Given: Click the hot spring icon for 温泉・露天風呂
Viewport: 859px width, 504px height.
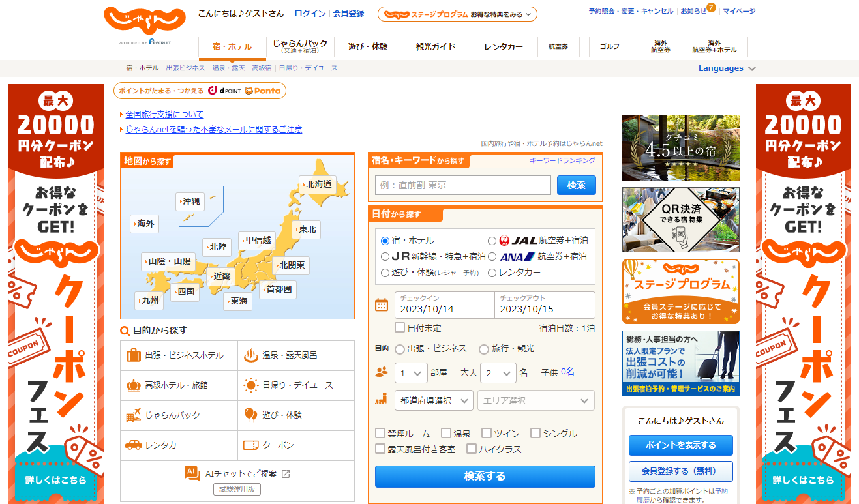Looking at the screenshot, I should 251,355.
